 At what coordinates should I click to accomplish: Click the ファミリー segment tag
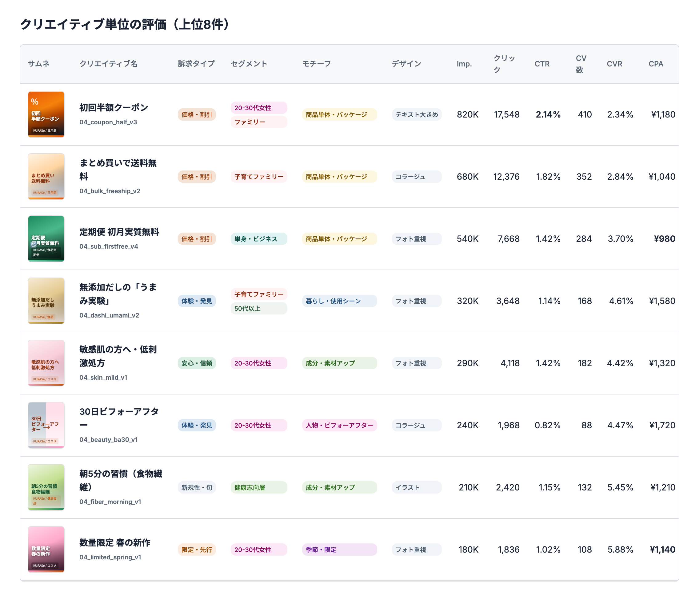pos(259,122)
